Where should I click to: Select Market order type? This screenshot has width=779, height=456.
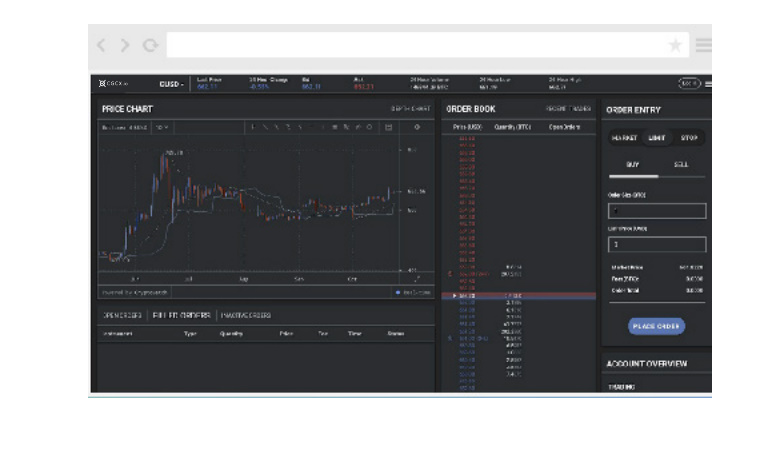[624, 138]
